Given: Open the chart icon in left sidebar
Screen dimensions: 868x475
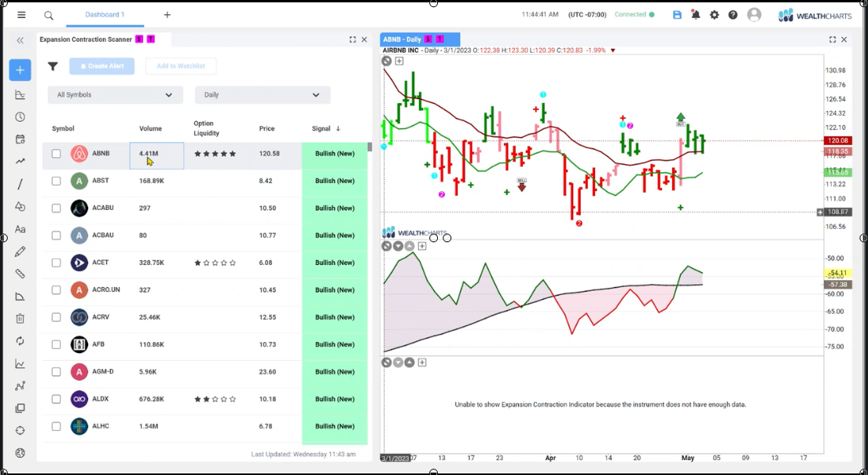Looking at the screenshot, I should click(x=20, y=94).
